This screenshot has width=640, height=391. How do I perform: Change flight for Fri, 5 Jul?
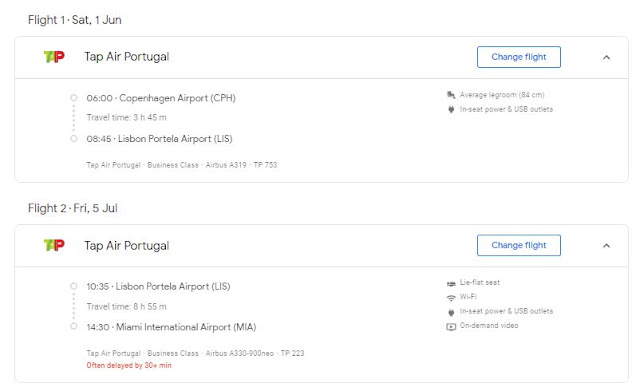519,245
